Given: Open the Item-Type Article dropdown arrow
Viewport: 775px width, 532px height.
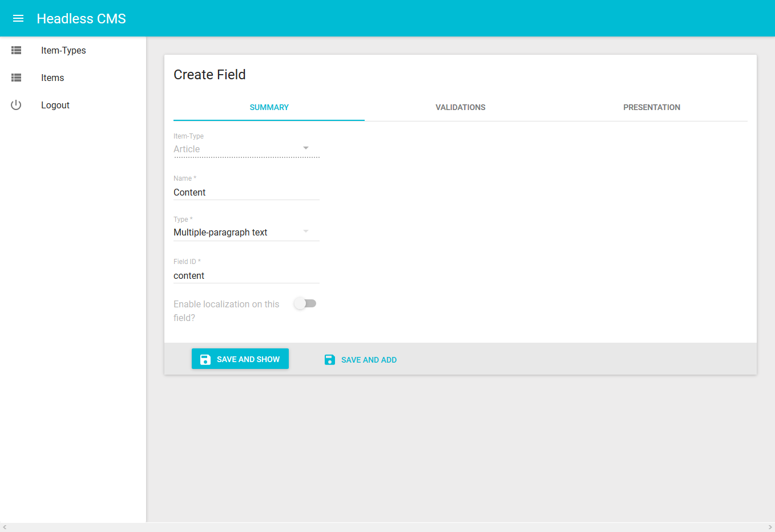Looking at the screenshot, I should click(x=306, y=148).
